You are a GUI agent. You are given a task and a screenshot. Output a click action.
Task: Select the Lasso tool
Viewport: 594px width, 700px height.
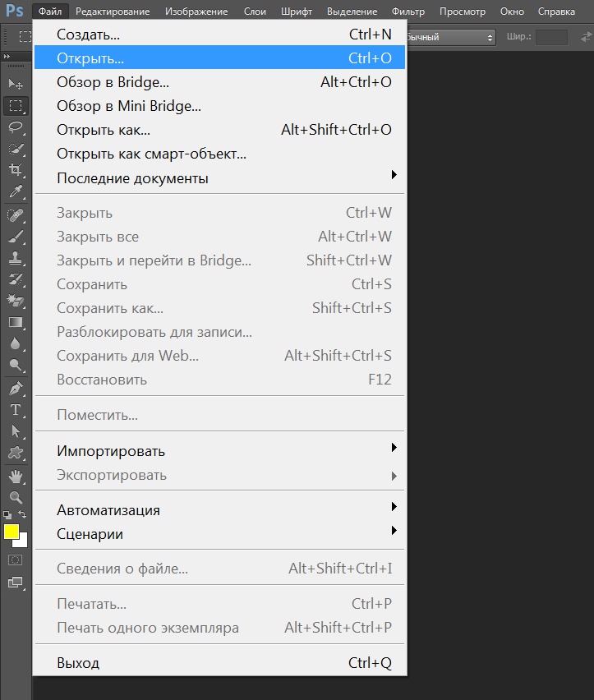[x=15, y=127]
